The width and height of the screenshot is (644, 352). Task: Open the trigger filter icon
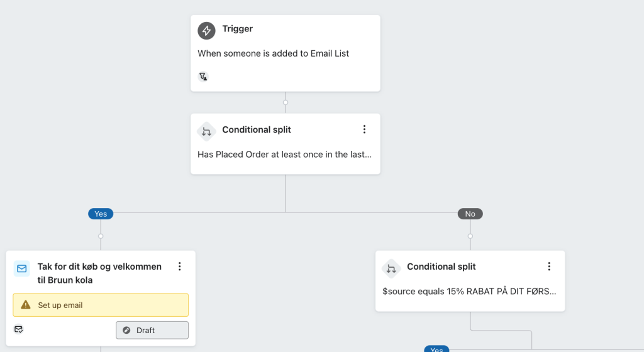[x=203, y=77]
